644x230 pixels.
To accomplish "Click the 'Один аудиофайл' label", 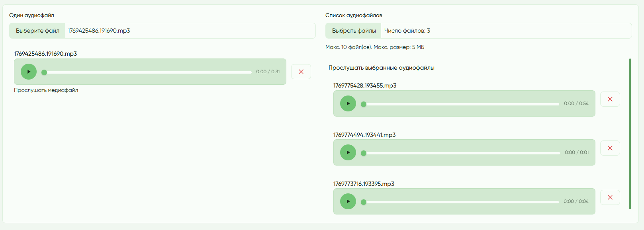I will 31,16.
